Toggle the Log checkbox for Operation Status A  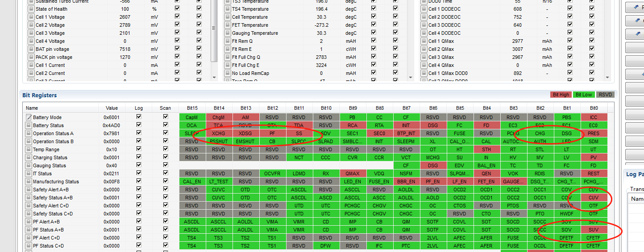pos(139,133)
